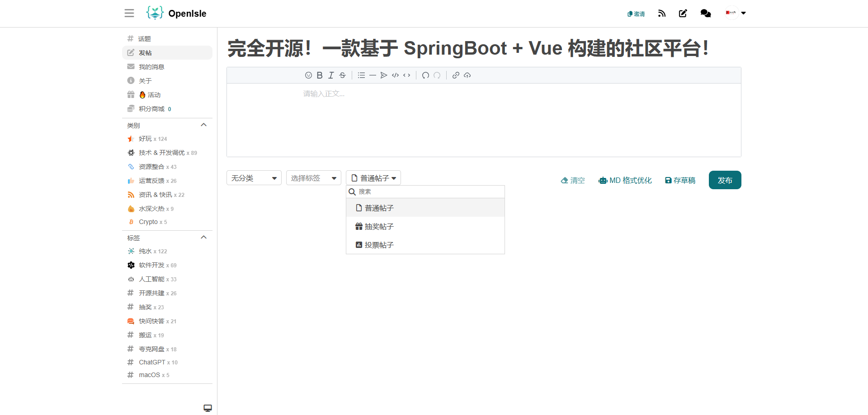Open the chat messages icon in header

click(705, 14)
